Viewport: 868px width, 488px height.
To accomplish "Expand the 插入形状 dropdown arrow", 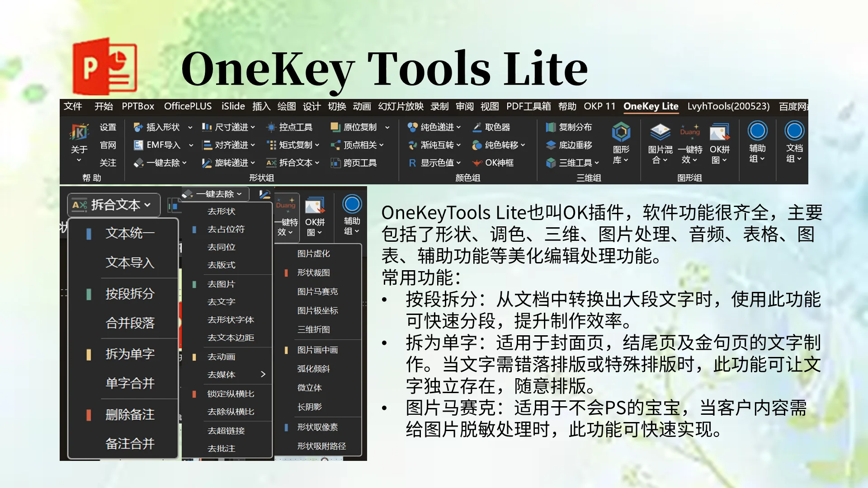I will pos(190,127).
